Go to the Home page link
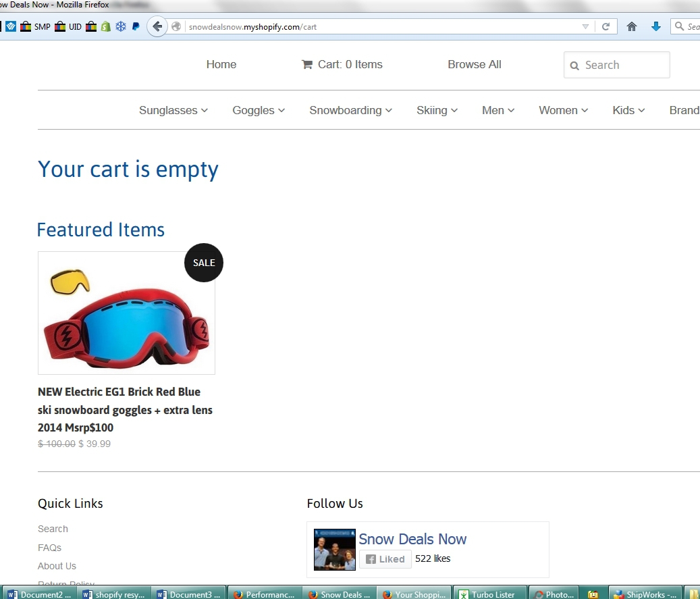 coord(221,64)
